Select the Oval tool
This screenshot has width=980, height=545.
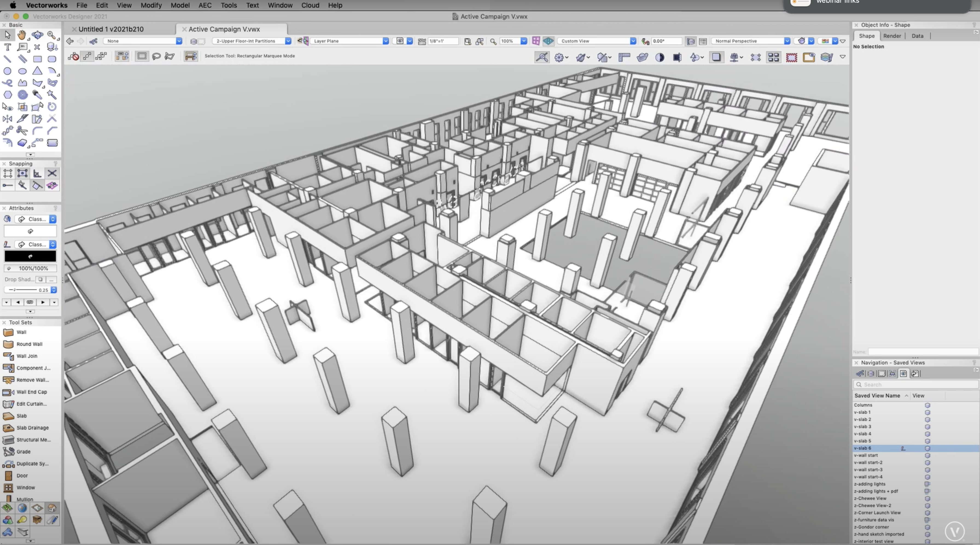[22, 71]
